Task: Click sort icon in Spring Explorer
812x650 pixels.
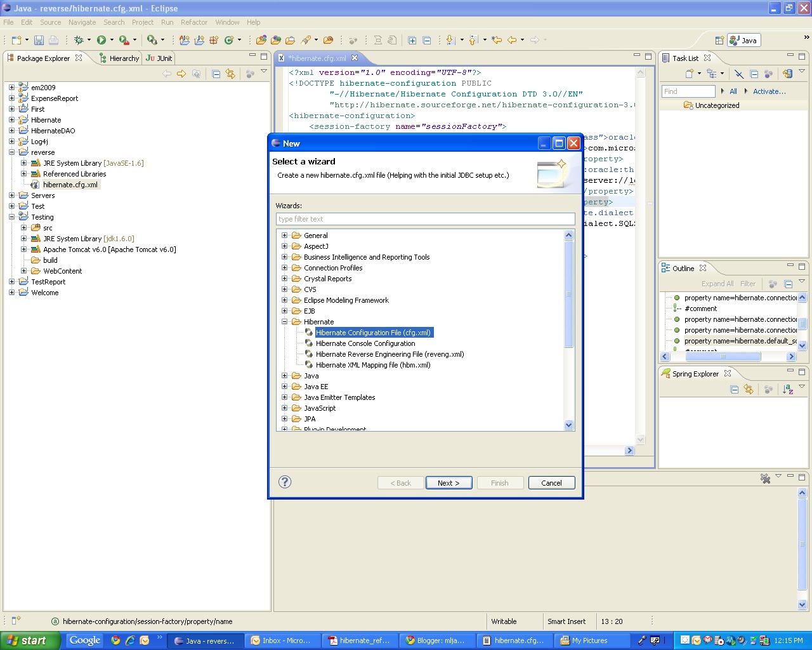Action: point(788,390)
